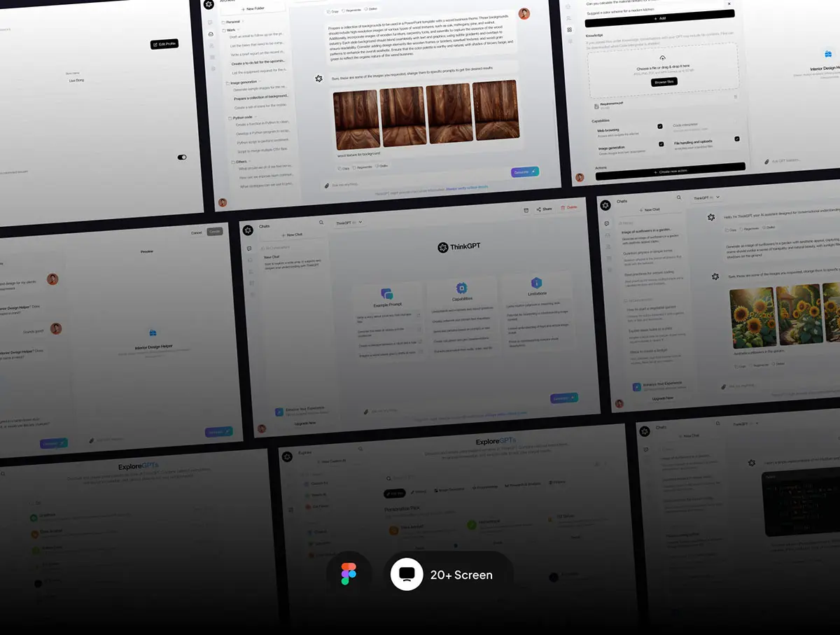Click the Browse files button

(x=664, y=82)
